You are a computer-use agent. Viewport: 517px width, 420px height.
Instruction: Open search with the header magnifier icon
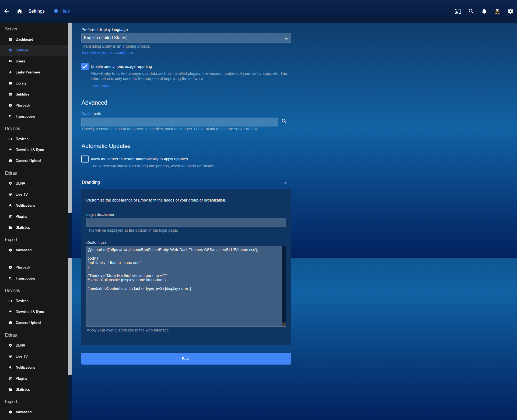coord(471,11)
